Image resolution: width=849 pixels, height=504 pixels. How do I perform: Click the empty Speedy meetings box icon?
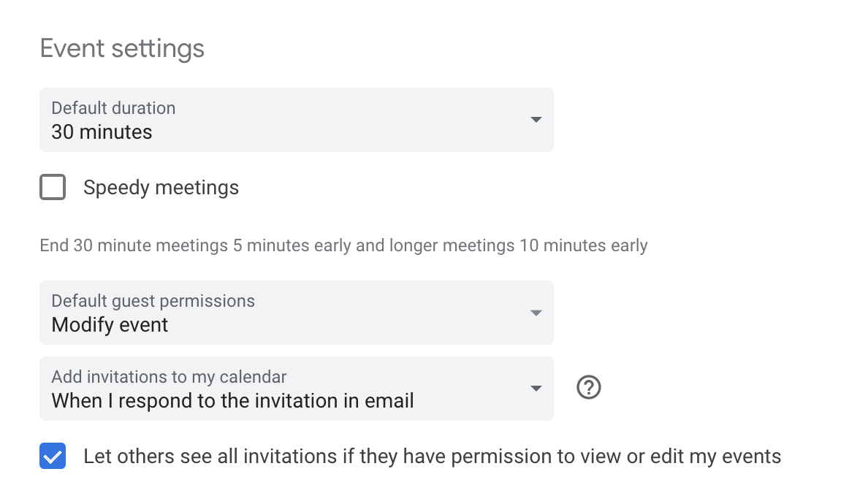click(x=53, y=188)
